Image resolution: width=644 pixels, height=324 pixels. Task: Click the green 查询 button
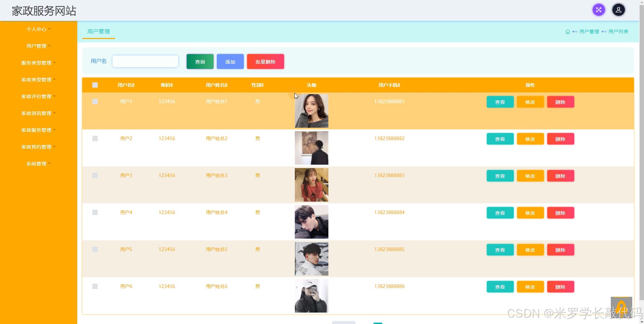pyautogui.click(x=200, y=62)
